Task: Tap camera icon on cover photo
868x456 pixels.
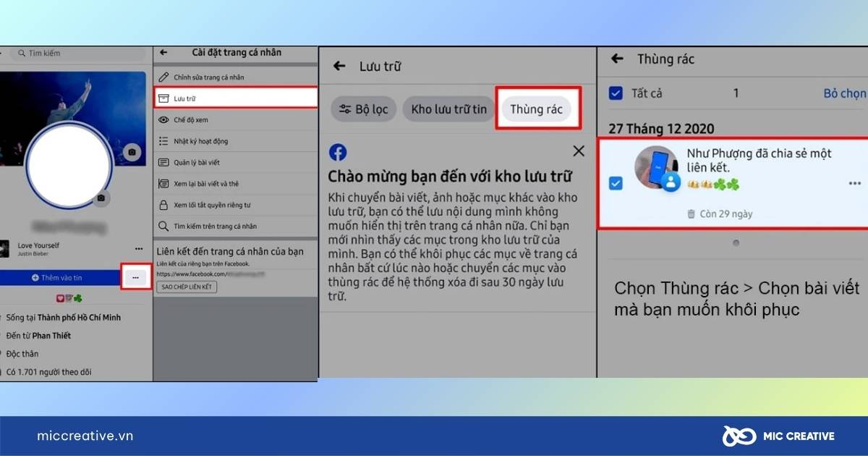Action: coord(132,152)
